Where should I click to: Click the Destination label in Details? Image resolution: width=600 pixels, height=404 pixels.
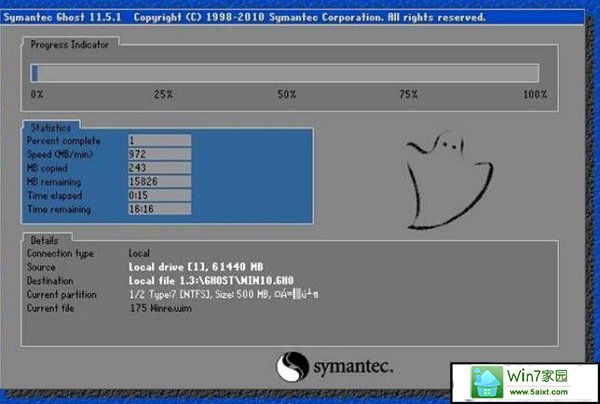click(x=50, y=281)
